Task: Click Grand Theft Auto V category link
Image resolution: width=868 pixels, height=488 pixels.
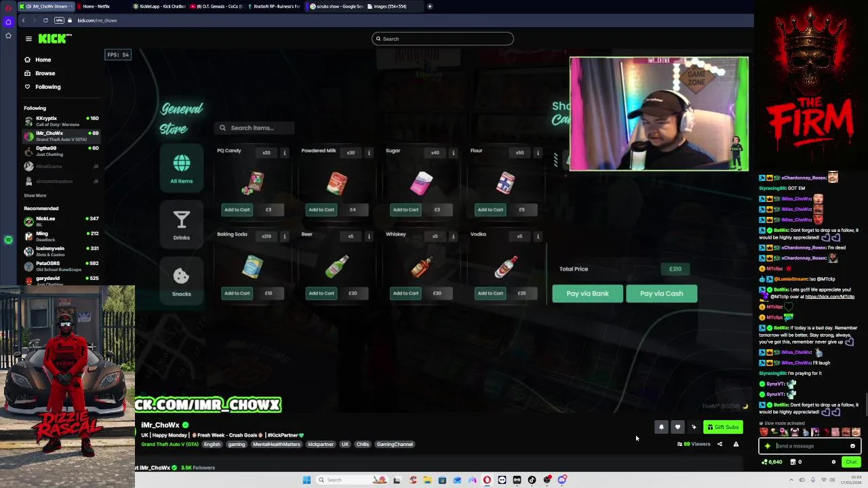Action: 170,445
